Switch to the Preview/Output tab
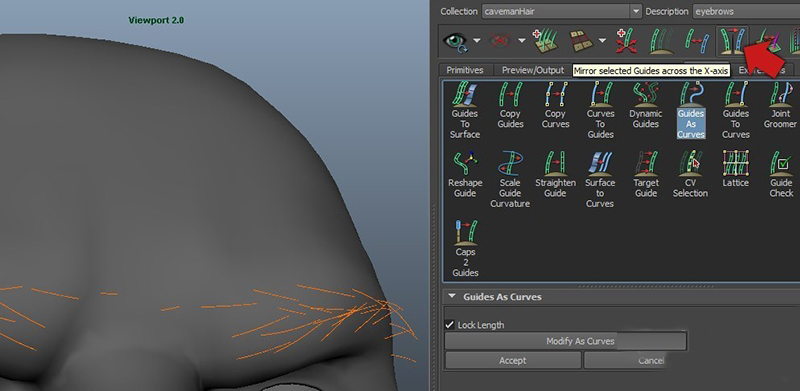Viewport: 800px width, 391px height. click(533, 70)
